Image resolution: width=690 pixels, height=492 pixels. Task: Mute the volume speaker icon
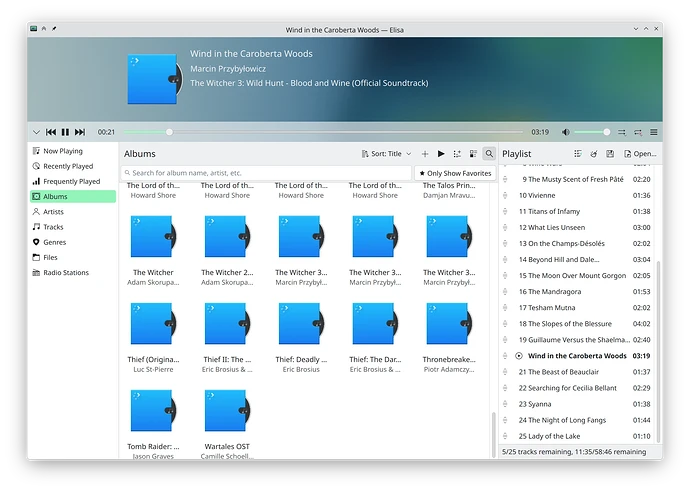click(565, 132)
